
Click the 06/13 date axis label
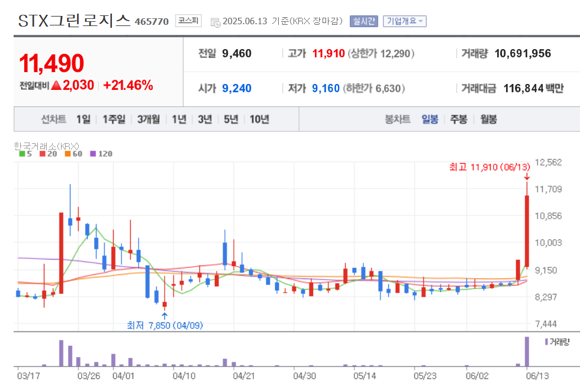click(537, 376)
